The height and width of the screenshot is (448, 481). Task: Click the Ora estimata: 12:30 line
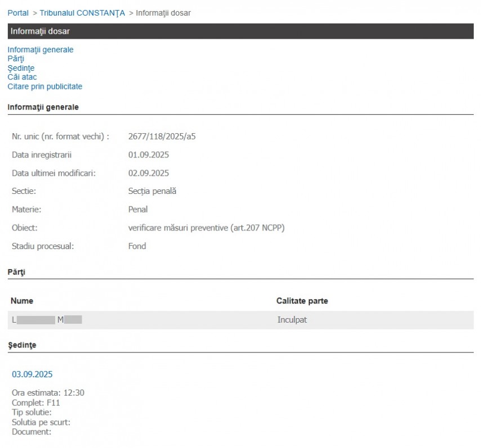[x=48, y=393]
